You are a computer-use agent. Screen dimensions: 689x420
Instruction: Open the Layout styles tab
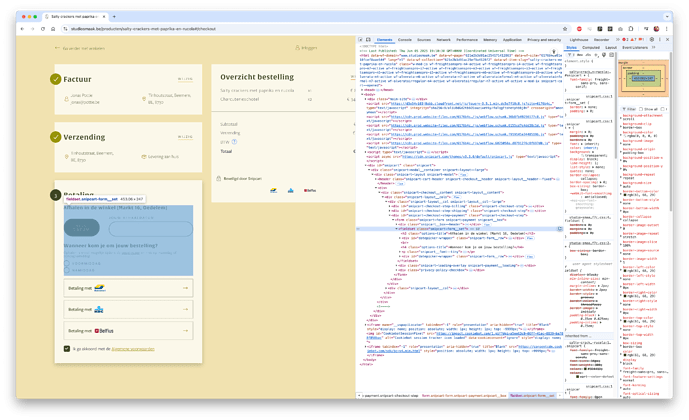pyautogui.click(x=611, y=47)
